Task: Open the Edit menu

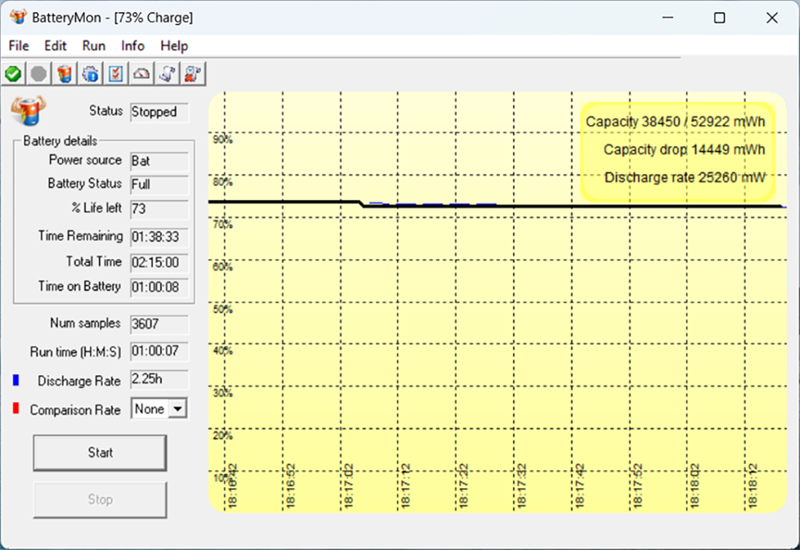Action: [x=55, y=46]
